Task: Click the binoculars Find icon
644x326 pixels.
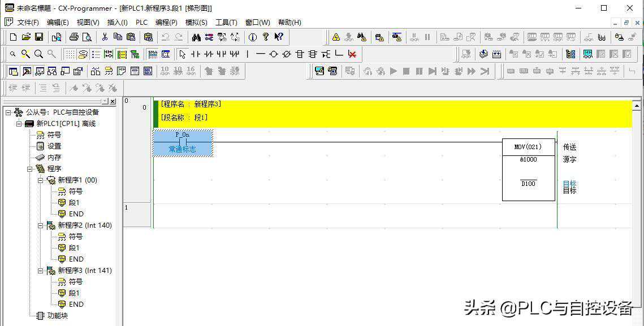Action: coord(196,37)
